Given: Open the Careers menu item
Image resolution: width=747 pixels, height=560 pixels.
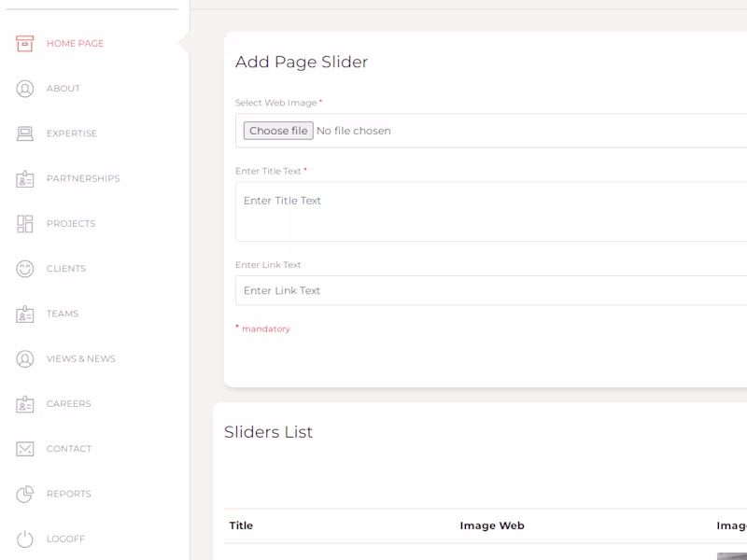Looking at the screenshot, I should (69, 404).
